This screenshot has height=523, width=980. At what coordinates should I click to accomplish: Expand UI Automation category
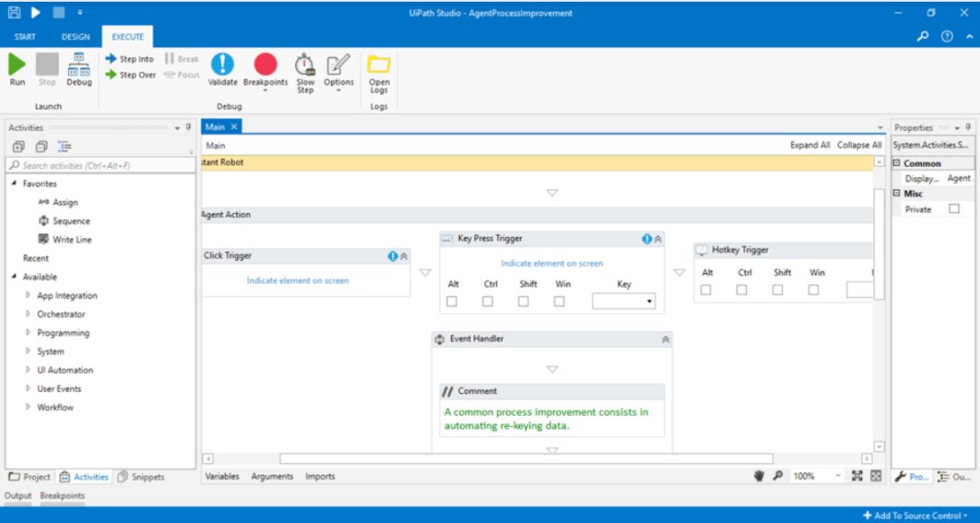click(x=28, y=370)
